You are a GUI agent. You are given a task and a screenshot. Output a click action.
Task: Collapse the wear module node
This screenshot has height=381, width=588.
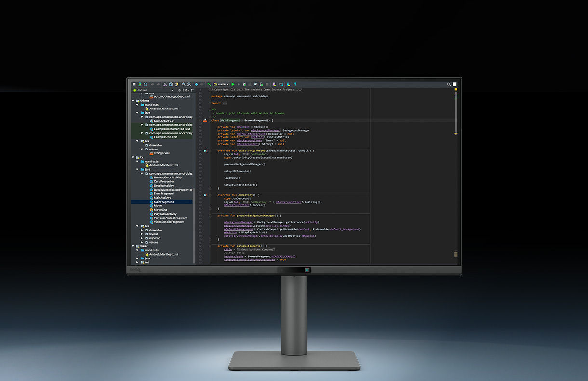[133, 246]
